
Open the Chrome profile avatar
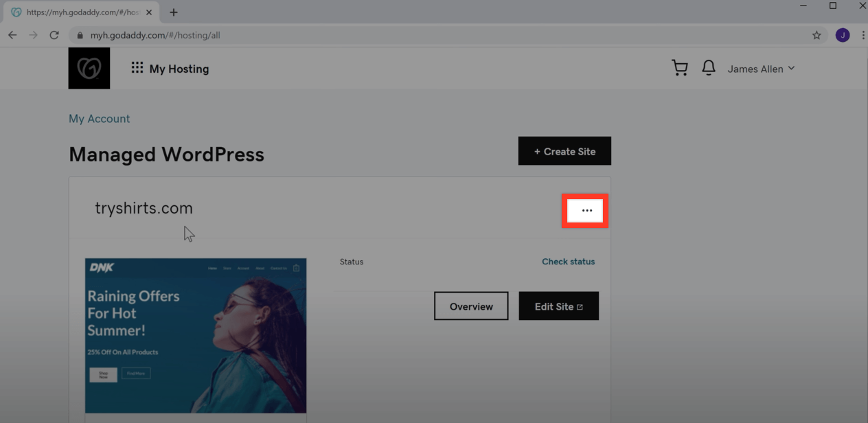click(842, 35)
